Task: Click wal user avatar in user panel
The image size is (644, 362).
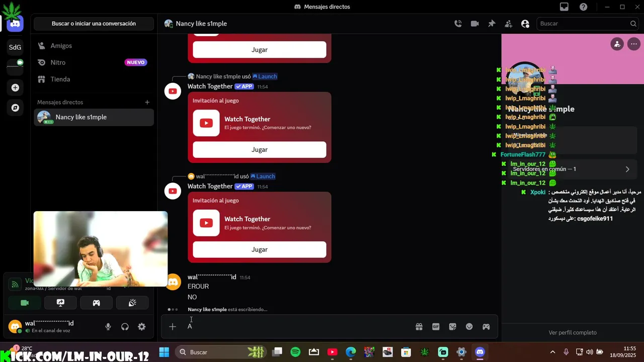Action: click(15, 327)
